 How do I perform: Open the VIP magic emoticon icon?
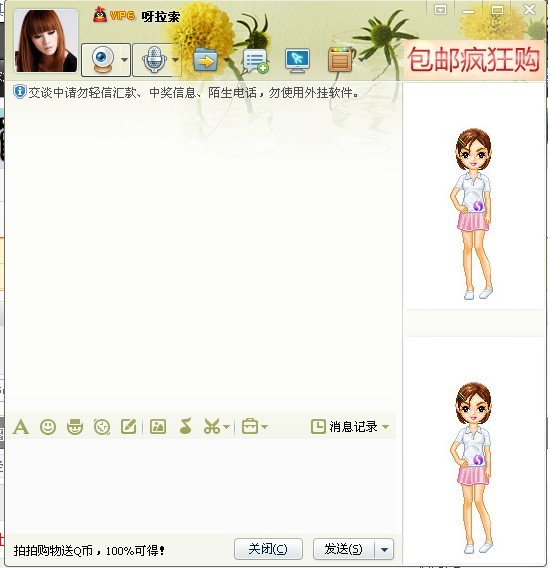[75, 427]
